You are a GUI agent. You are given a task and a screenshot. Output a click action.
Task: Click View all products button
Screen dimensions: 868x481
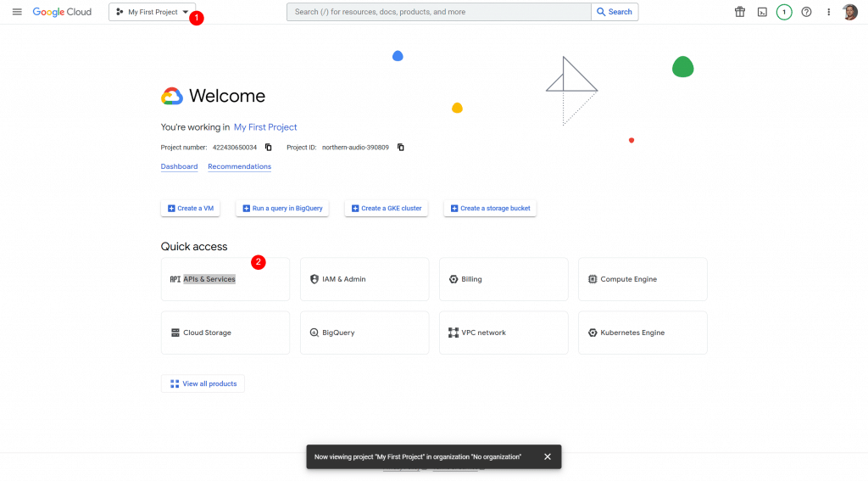click(x=203, y=383)
